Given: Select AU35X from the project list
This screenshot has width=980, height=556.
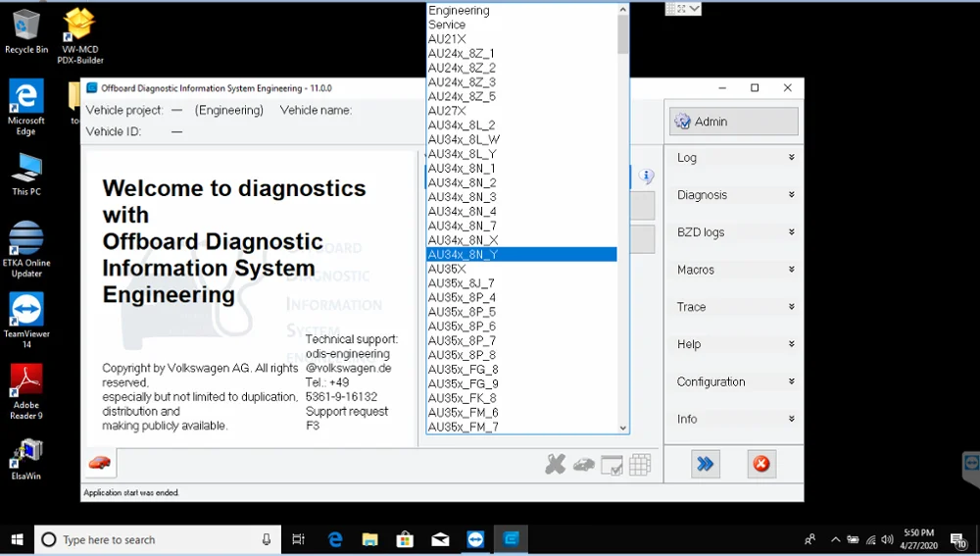Looking at the screenshot, I should (521, 269).
